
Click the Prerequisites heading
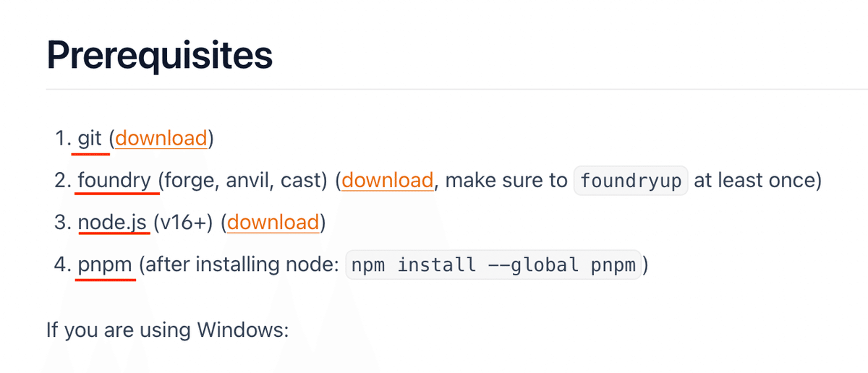160,55
